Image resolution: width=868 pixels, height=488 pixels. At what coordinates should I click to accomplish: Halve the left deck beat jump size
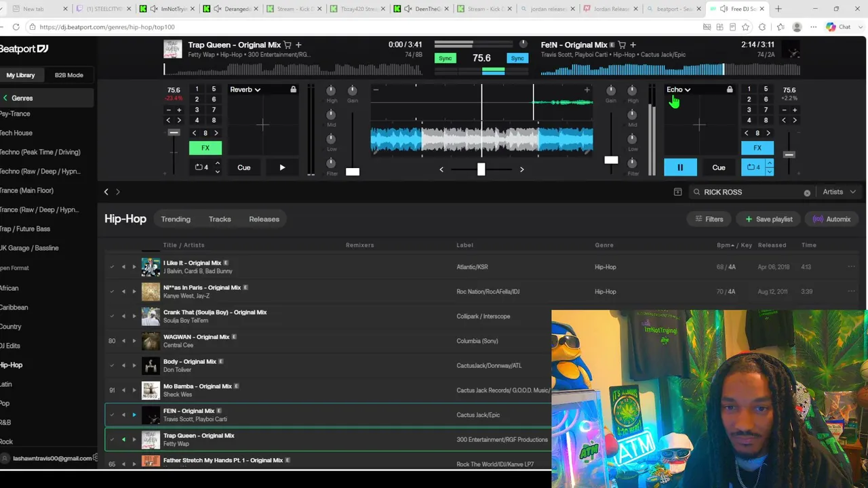(x=195, y=134)
